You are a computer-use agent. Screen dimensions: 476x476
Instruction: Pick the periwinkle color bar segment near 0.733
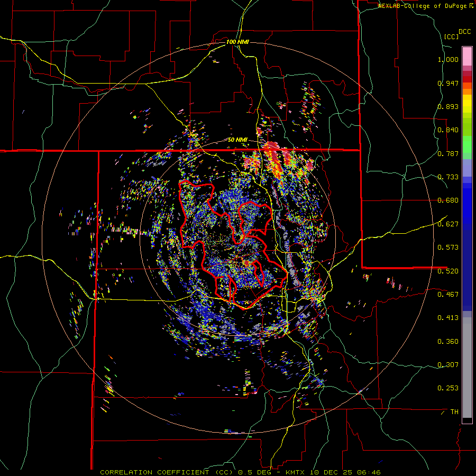click(x=467, y=168)
